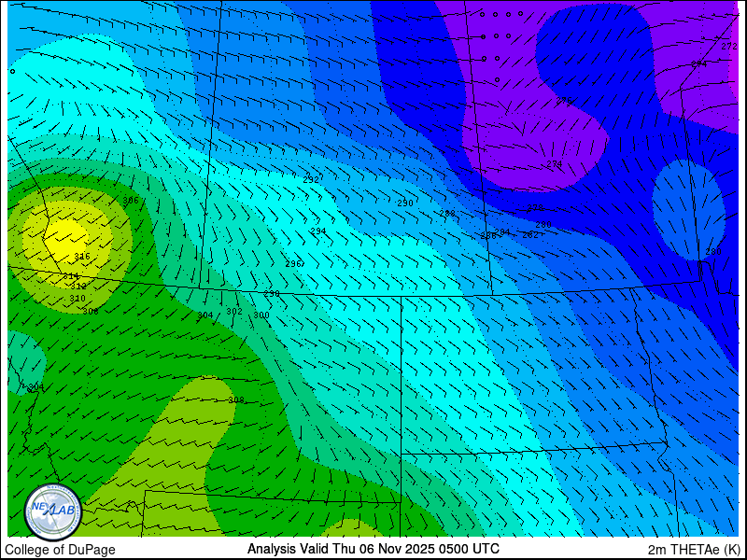Click the 276 contour label

click(x=564, y=101)
